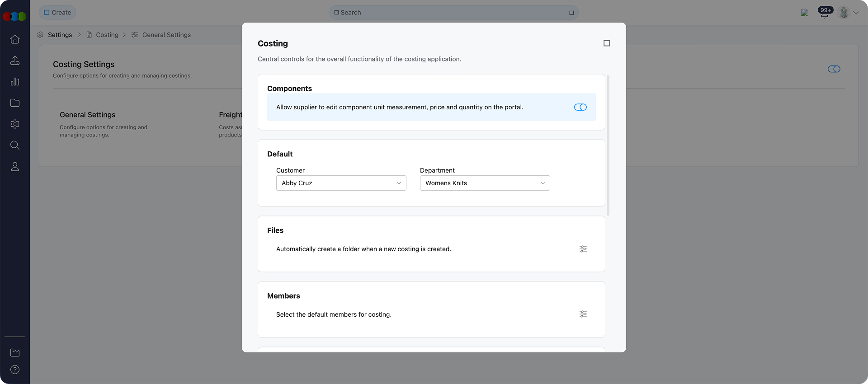
Task: Open the folder icon in sidebar
Action: pos(15,103)
